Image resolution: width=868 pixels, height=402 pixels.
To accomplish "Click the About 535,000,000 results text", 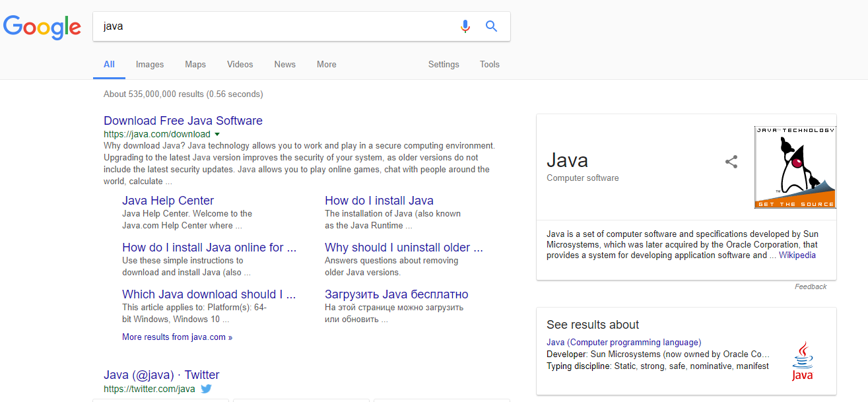I will coord(184,94).
